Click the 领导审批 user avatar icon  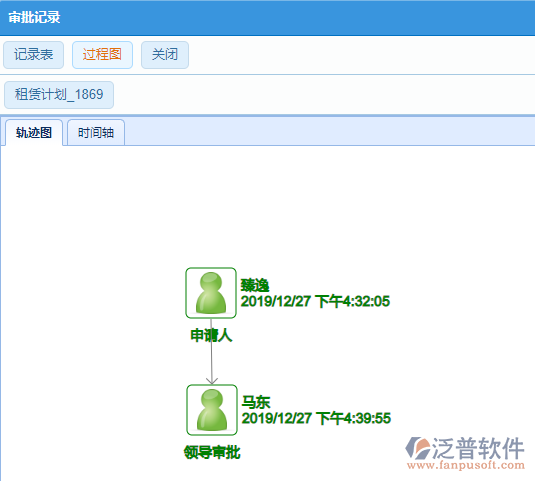(x=212, y=410)
